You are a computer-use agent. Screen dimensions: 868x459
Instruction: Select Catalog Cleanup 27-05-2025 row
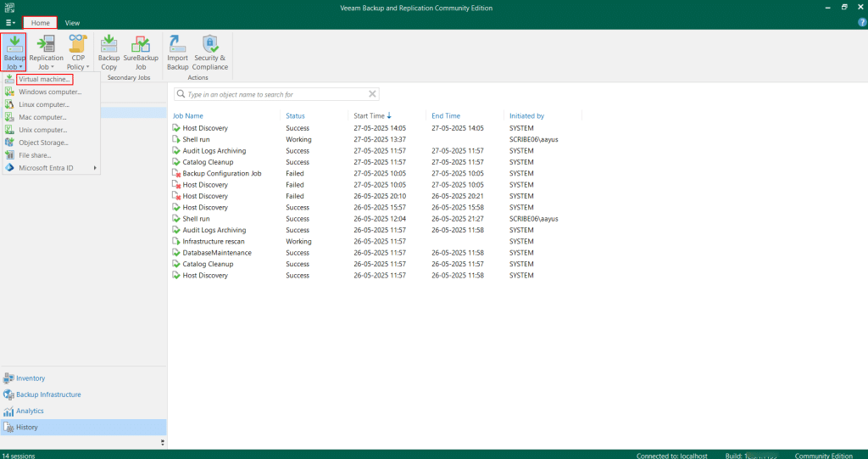coord(376,162)
